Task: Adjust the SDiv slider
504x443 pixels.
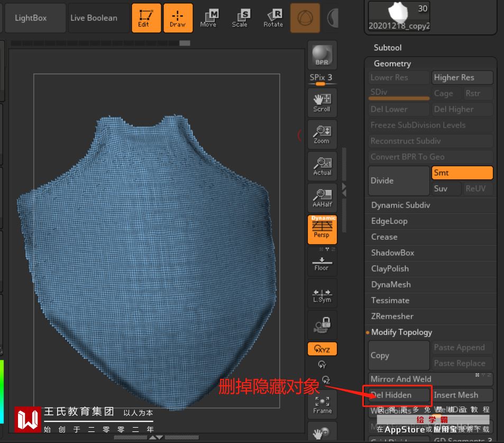Action: pos(399,94)
